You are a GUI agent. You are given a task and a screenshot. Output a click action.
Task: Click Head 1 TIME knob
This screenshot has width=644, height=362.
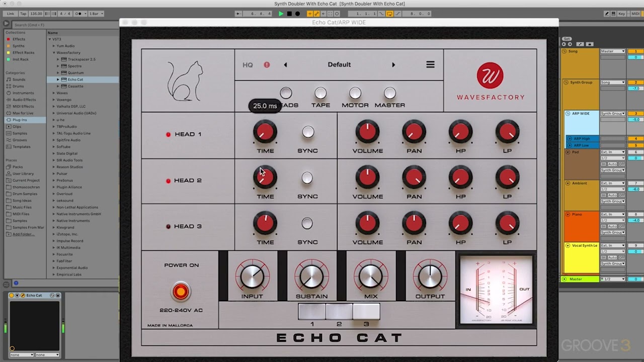pyautogui.click(x=265, y=132)
